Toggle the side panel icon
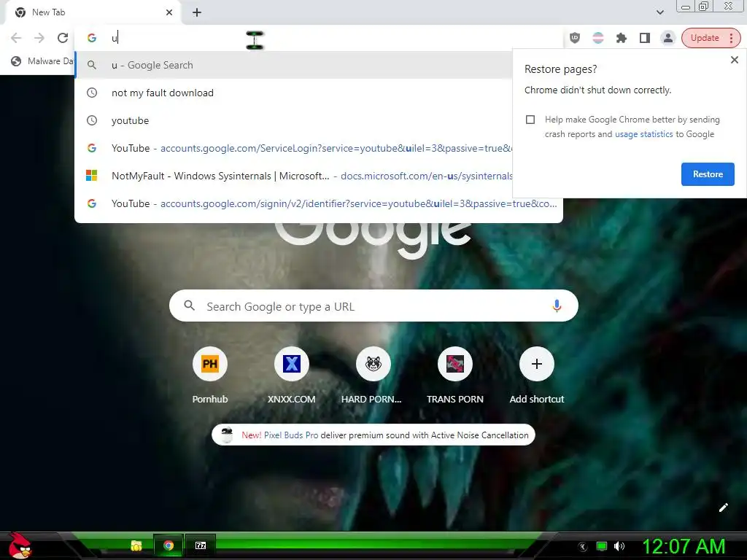The height and width of the screenshot is (560, 747). pyautogui.click(x=645, y=38)
